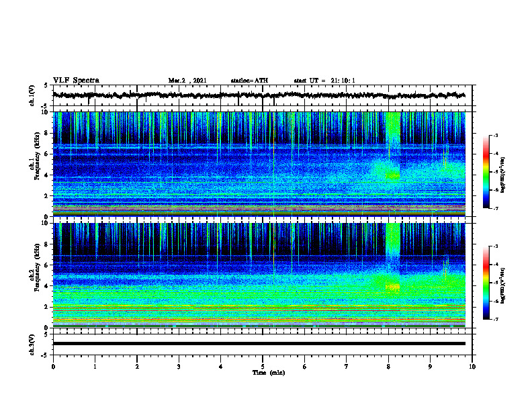Viewport: 532px width, 411px height.
Task: Click the 'ch.3(V)' axis label
Action: [32, 345]
